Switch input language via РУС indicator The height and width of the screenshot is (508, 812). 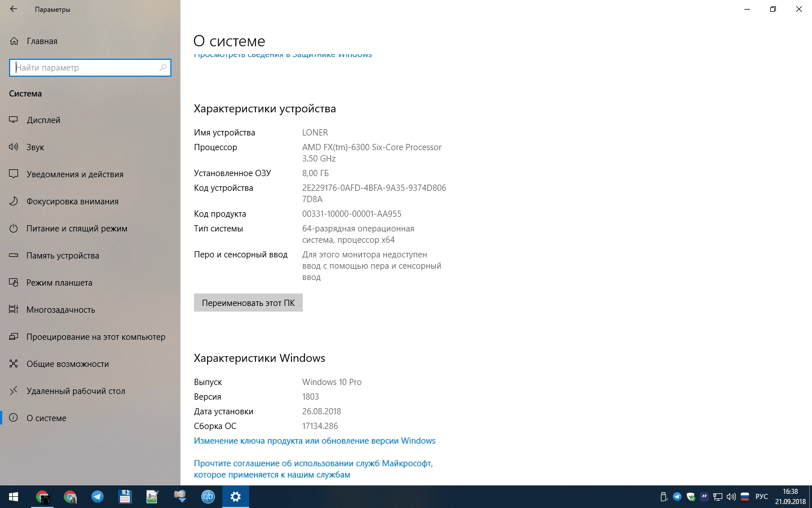(x=762, y=497)
